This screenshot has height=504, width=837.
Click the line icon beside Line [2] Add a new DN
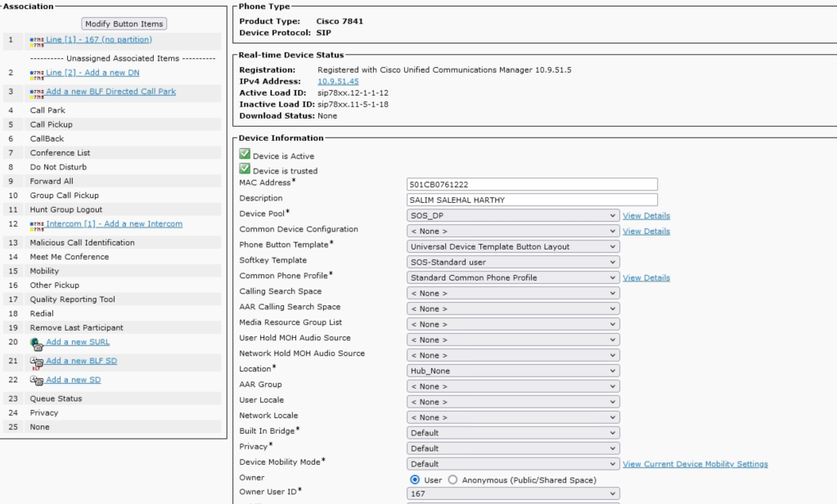[x=37, y=74]
